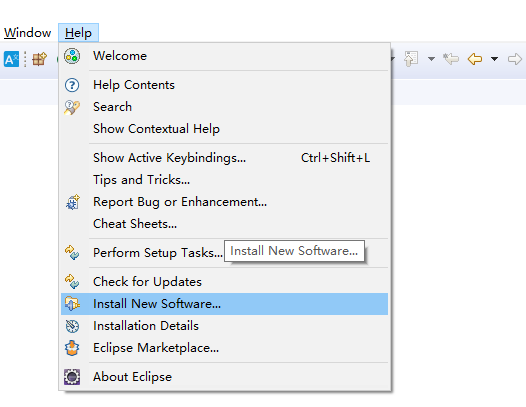Viewport: 526px width, 407px height.
Task: Click the Installation Details icon
Action: coord(72,326)
